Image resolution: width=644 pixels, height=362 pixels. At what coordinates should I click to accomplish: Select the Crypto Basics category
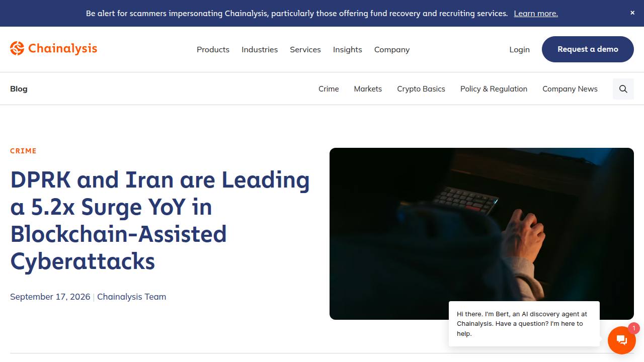[421, 88]
